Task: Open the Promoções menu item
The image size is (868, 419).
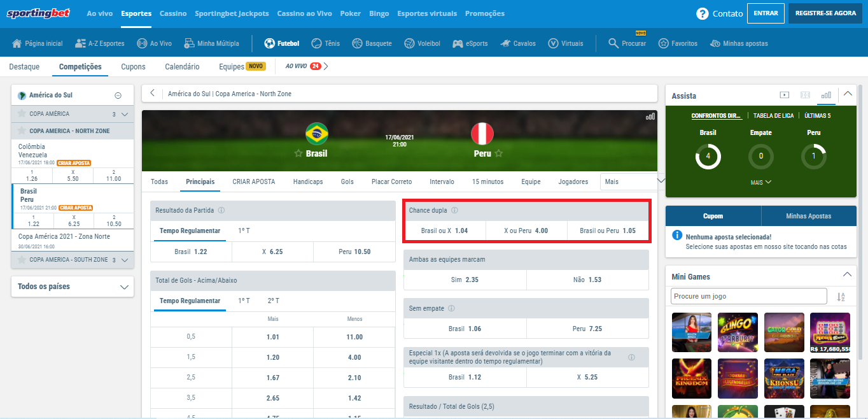Action: pos(485,13)
